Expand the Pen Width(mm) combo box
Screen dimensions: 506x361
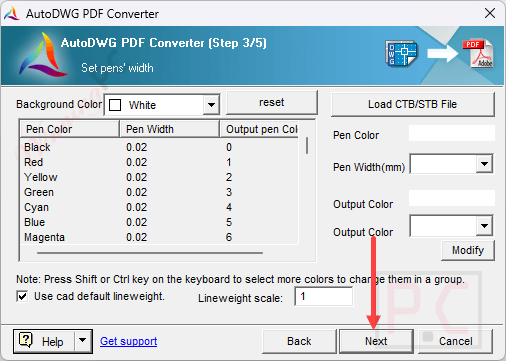[x=484, y=164]
